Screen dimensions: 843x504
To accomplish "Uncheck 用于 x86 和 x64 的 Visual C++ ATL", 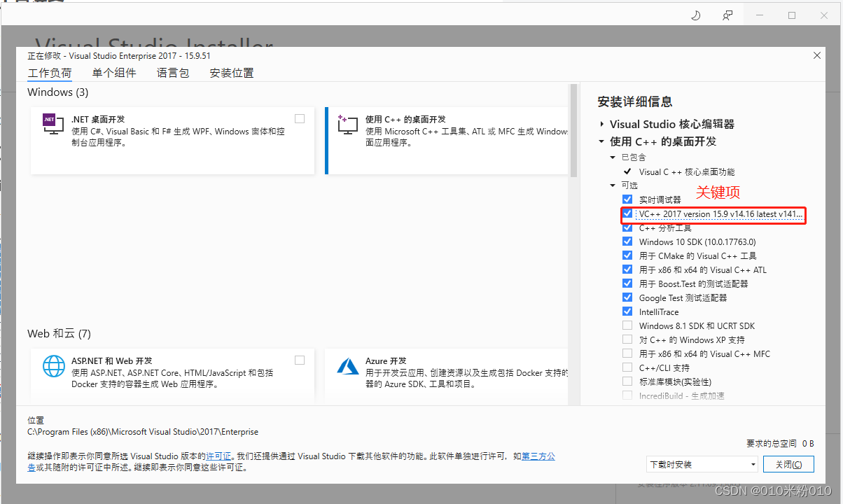I will point(627,269).
